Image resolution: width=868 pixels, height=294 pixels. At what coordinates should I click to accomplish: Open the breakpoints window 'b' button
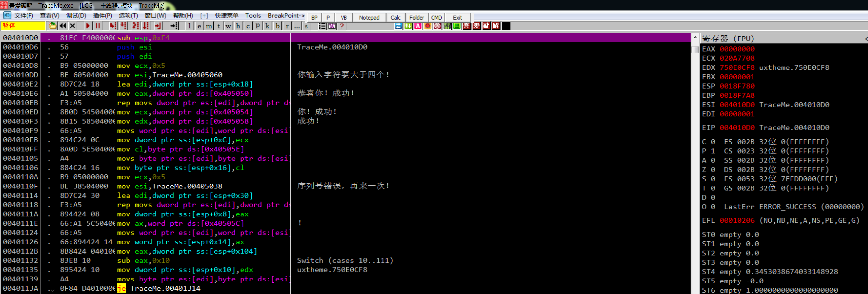[277, 26]
